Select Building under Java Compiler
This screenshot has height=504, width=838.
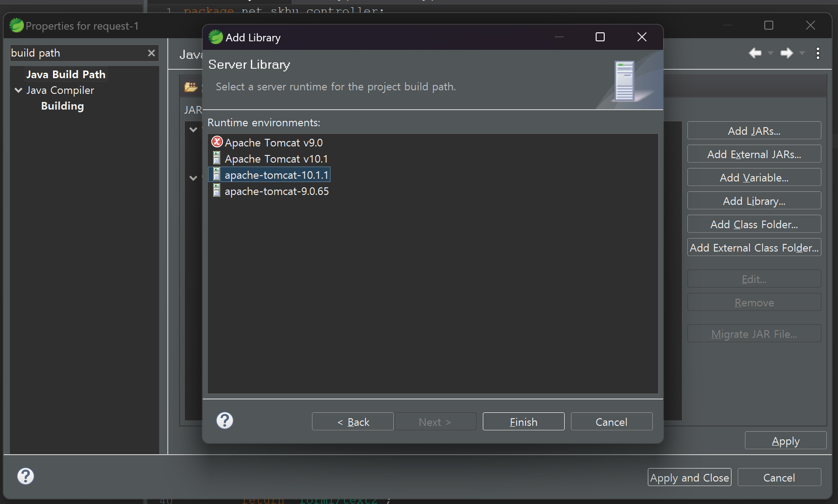click(62, 106)
